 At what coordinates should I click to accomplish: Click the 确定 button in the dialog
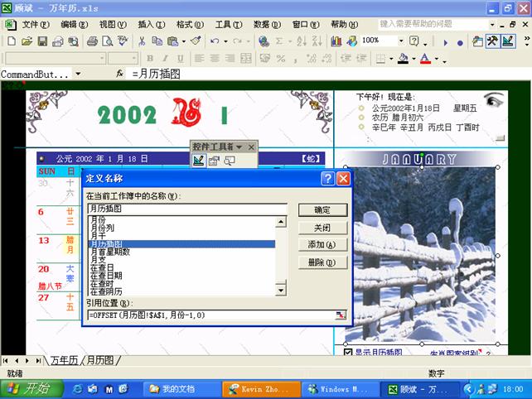[322, 210]
